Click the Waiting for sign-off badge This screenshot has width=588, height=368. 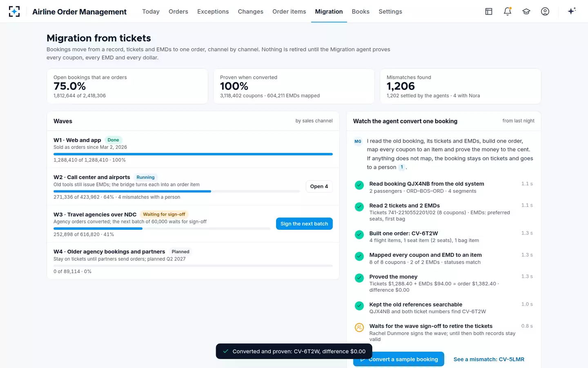[x=164, y=214]
